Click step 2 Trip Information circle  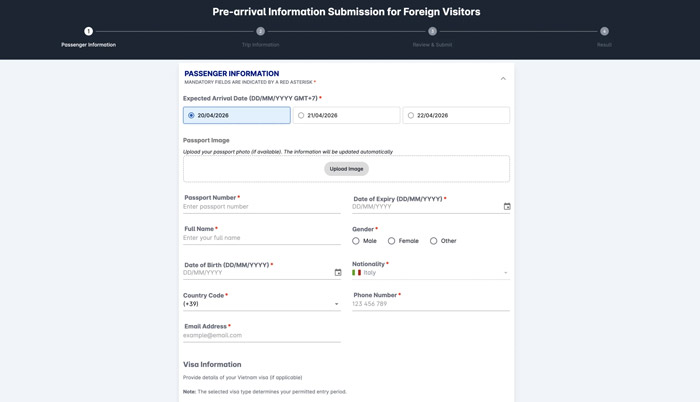260,31
